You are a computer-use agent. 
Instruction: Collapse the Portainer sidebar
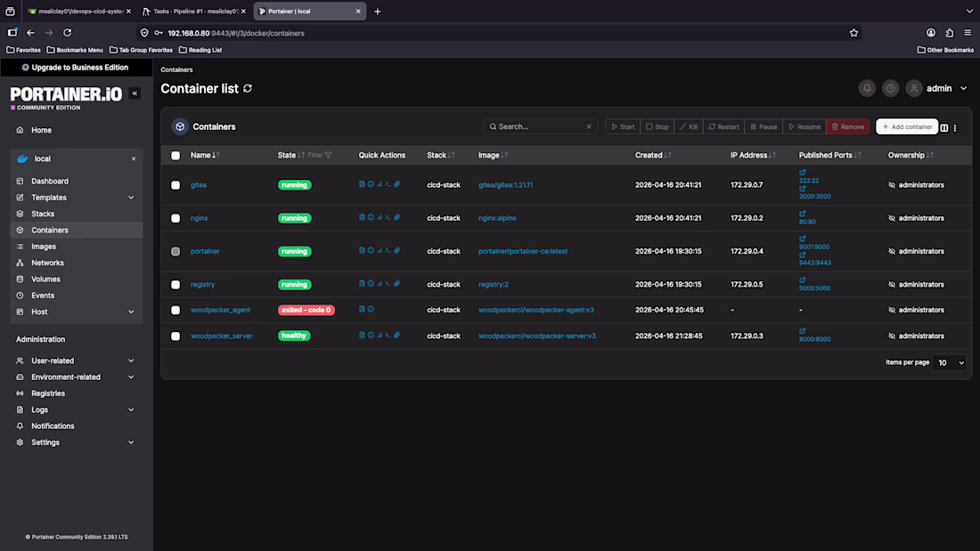coord(135,93)
